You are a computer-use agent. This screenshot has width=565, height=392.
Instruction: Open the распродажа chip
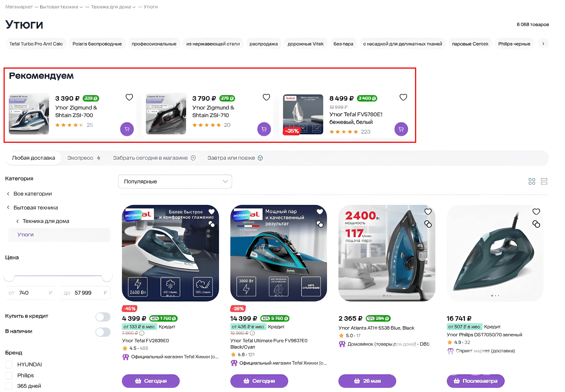[264, 44]
